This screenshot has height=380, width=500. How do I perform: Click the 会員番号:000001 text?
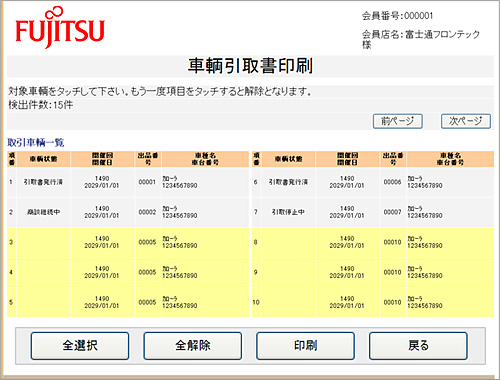tap(398, 16)
